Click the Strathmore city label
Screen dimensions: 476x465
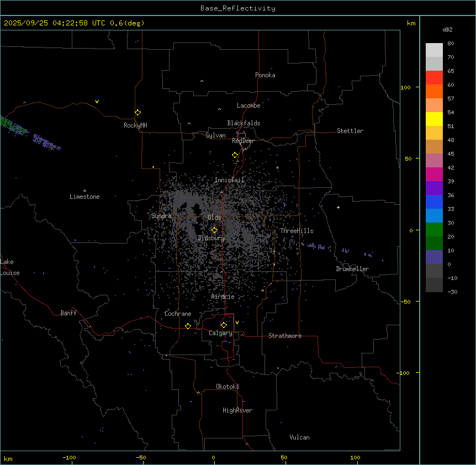(x=285, y=336)
